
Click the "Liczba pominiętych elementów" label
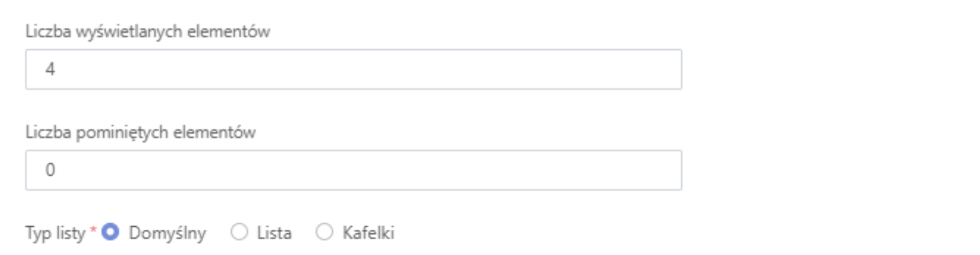pos(140,133)
